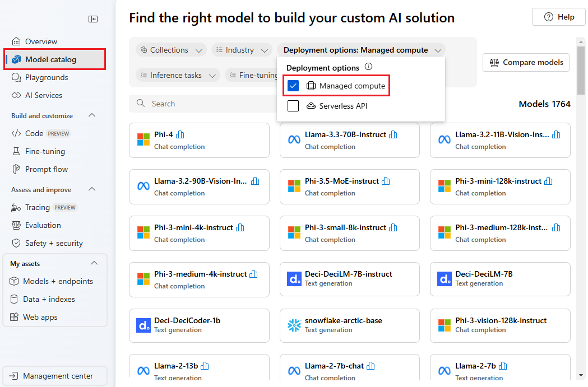
Task: Click Microsoft logo on Phi-3.5-MoE-instruct
Action: point(294,186)
